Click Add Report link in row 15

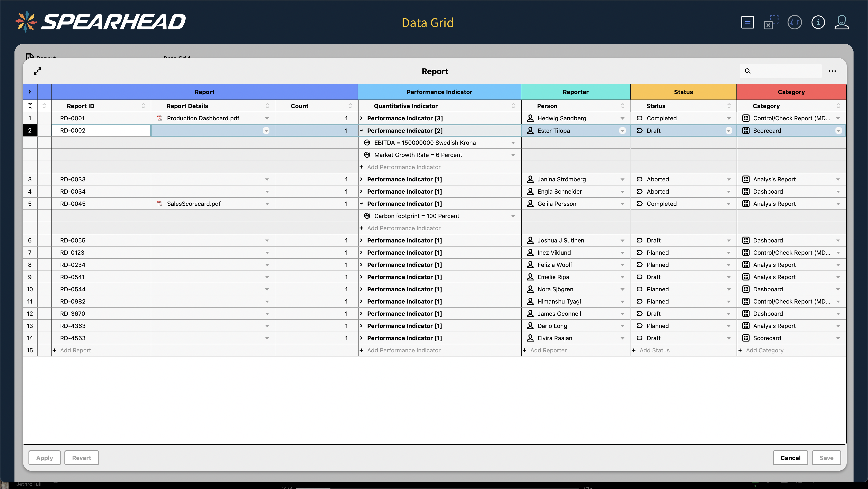75,350
